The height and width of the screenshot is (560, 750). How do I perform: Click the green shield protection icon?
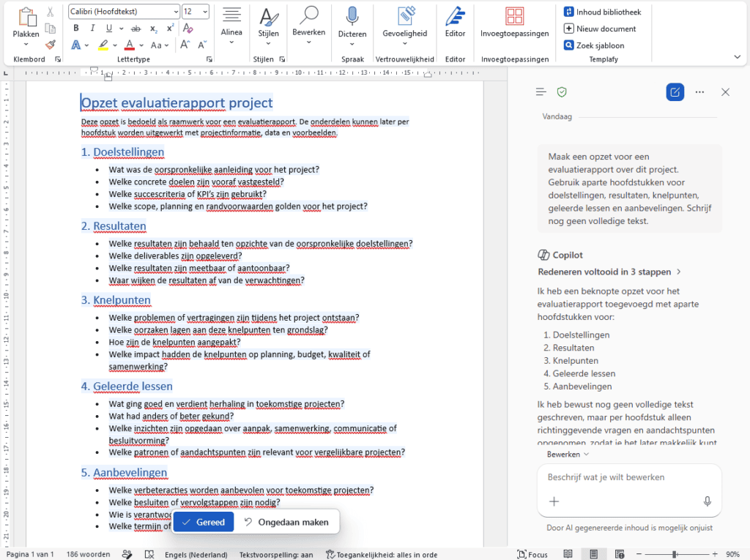[562, 92]
